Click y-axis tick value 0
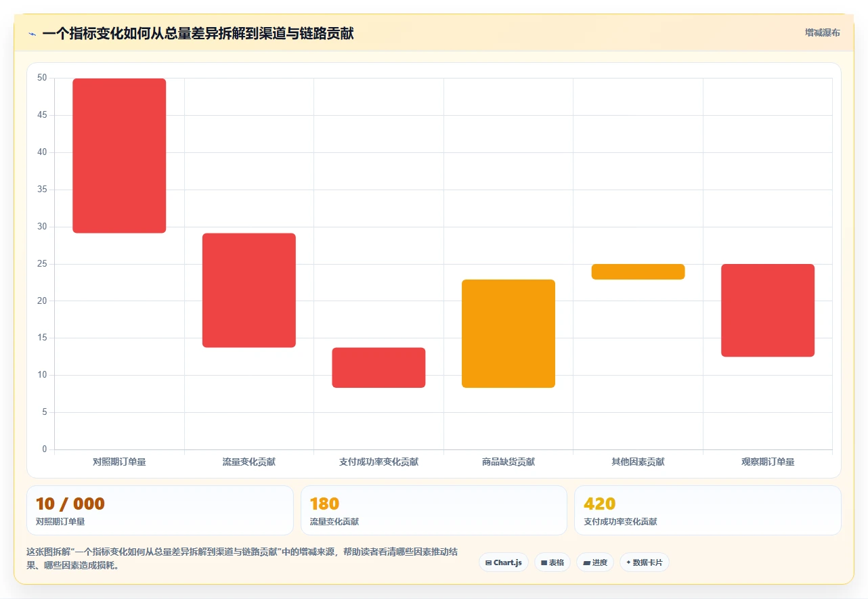The image size is (868, 599). 45,449
